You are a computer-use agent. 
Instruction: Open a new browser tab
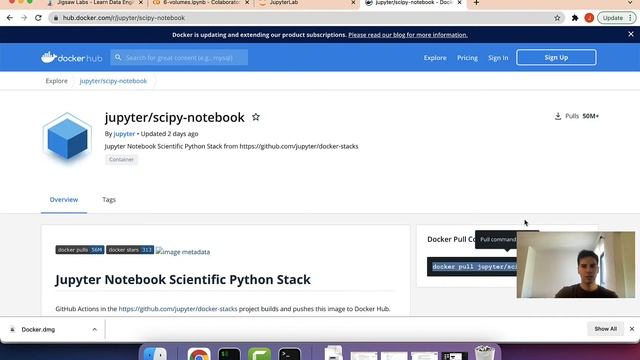(x=476, y=3)
